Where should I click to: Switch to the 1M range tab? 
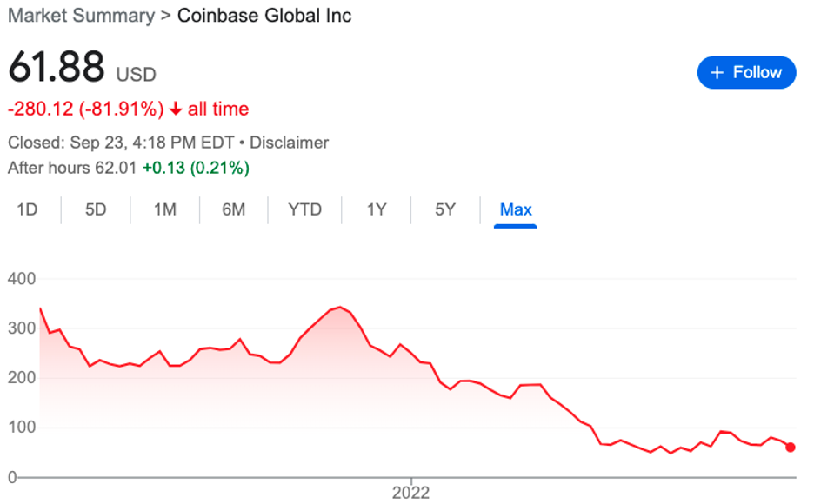(164, 209)
